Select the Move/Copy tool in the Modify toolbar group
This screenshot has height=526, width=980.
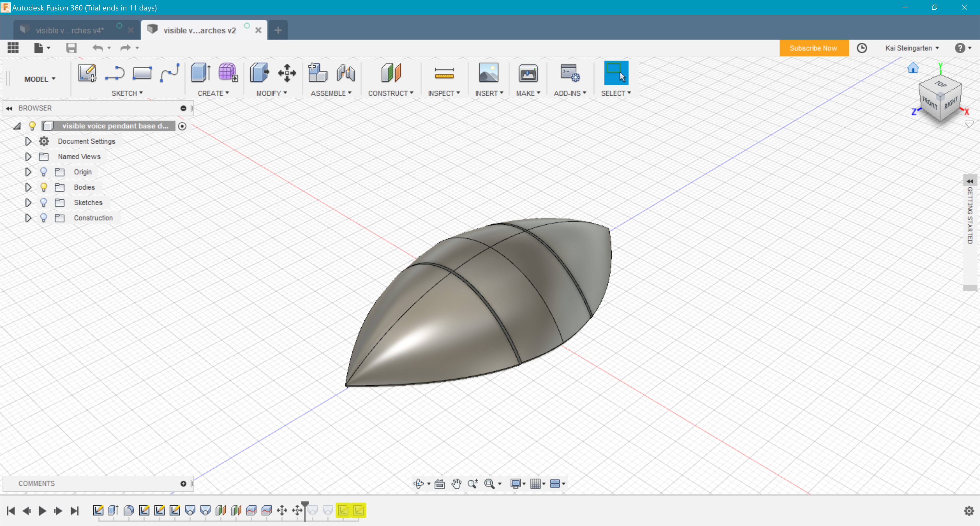(287, 73)
